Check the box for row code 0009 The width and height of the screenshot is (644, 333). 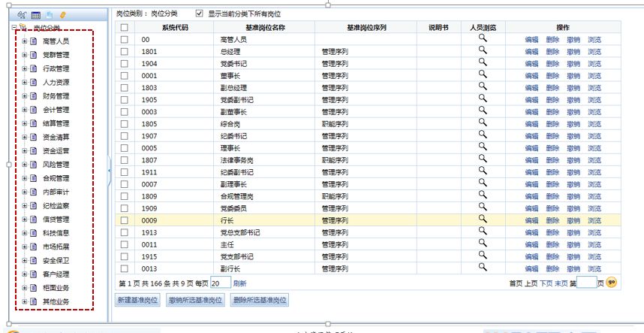tap(125, 220)
